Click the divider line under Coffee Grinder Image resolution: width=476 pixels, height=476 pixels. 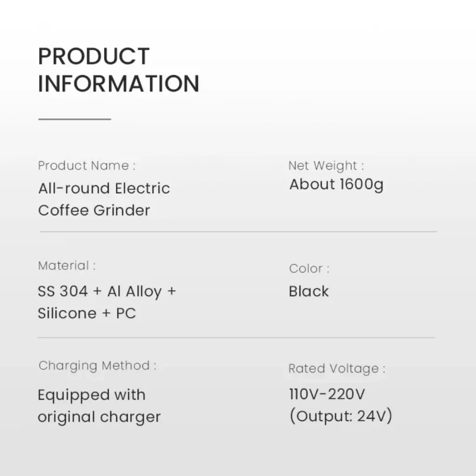click(x=238, y=231)
